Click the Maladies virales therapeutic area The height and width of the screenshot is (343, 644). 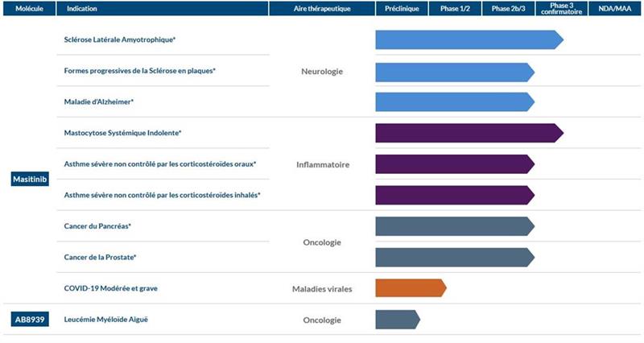(320, 288)
